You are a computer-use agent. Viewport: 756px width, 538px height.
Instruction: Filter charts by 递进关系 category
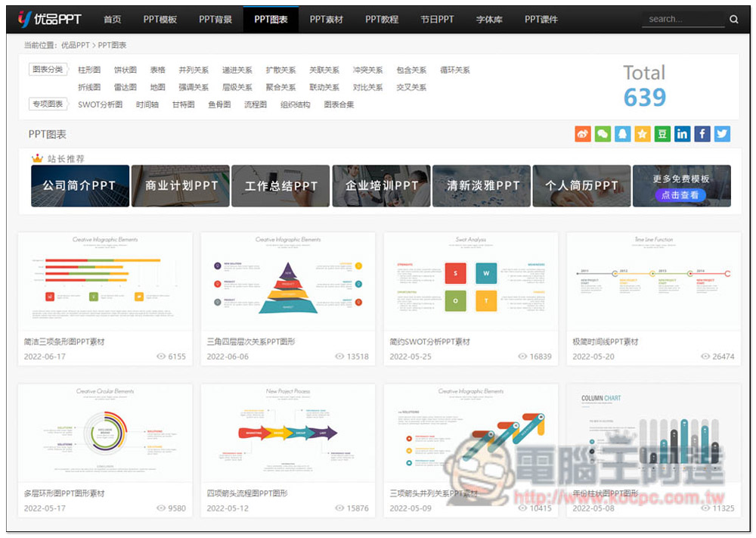click(x=237, y=70)
